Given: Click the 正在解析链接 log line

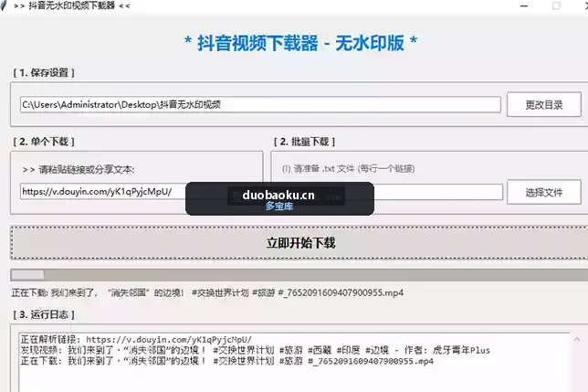Looking at the screenshot, I should (136, 340).
